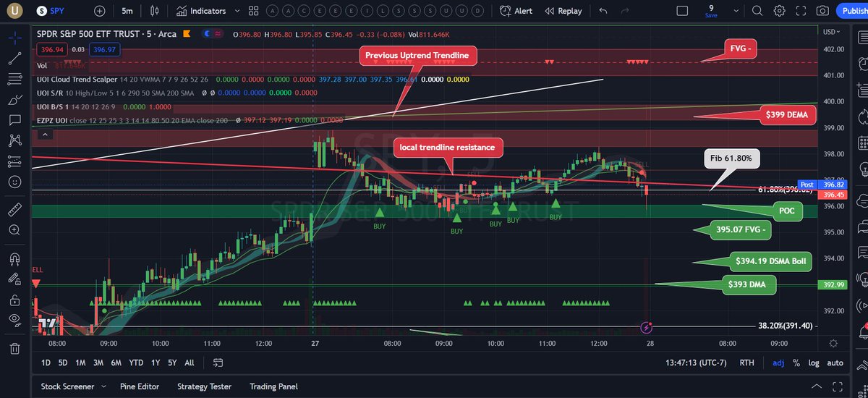Toggle log scale
Screen dimensions: 868x398
tap(814, 363)
